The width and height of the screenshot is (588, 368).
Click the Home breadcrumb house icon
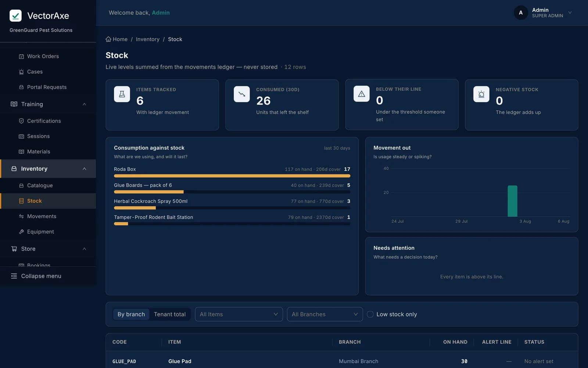[x=108, y=39]
